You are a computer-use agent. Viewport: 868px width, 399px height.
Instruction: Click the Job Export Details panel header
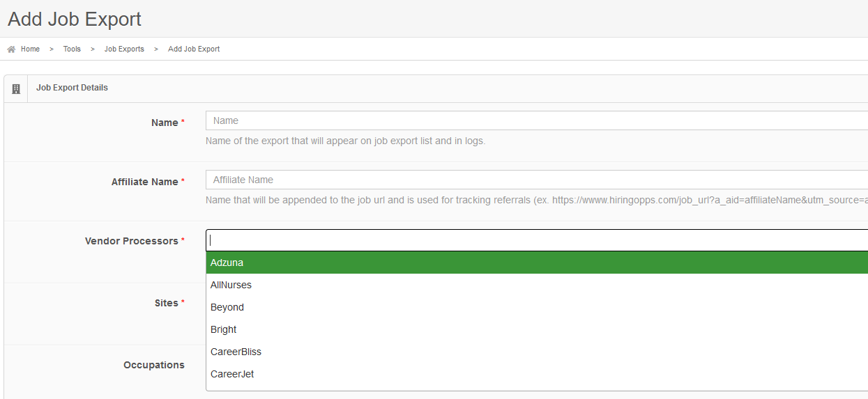click(x=436, y=88)
